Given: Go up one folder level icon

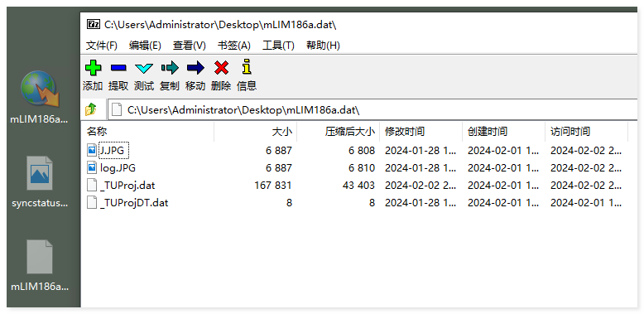Looking at the screenshot, I should (x=91, y=109).
